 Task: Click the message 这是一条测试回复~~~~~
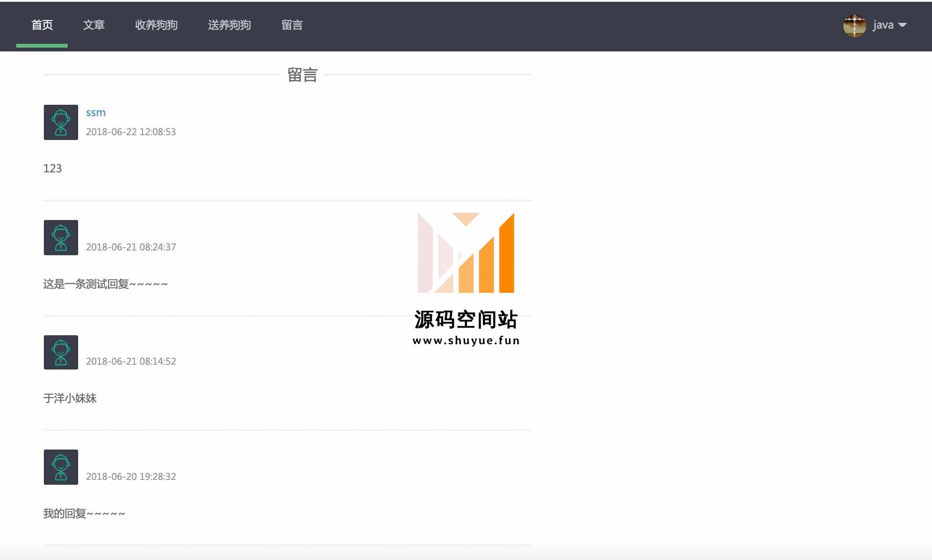pos(105,284)
